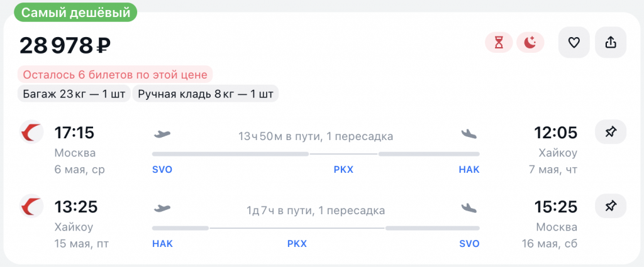This screenshot has height=267, width=644.
Task: Pin the Moscow to Haikou flight
Action: pos(610,133)
